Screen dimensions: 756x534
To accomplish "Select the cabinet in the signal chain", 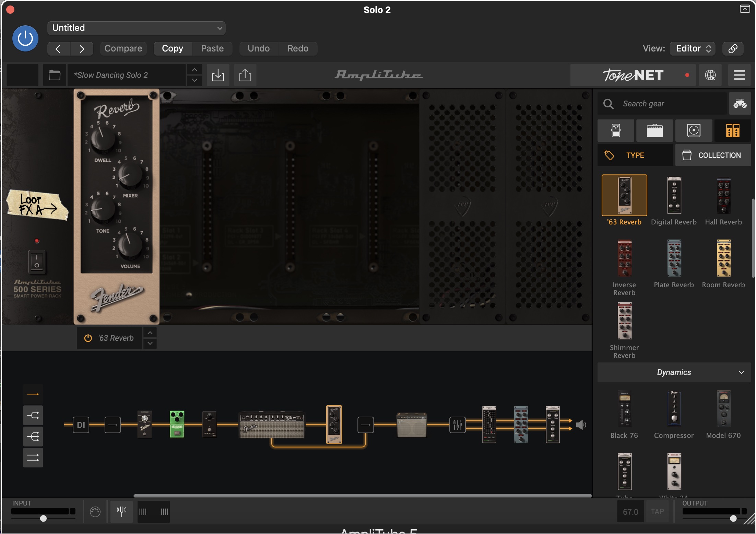I will click(x=412, y=425).
